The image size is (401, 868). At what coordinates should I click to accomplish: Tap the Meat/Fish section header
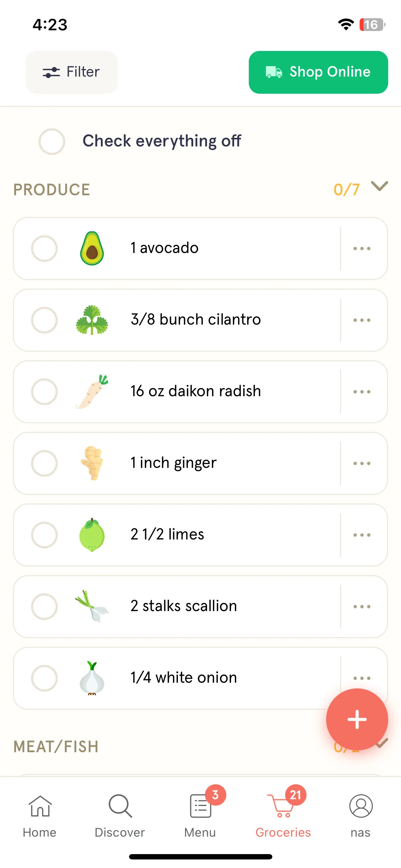(x=56, y=746)
